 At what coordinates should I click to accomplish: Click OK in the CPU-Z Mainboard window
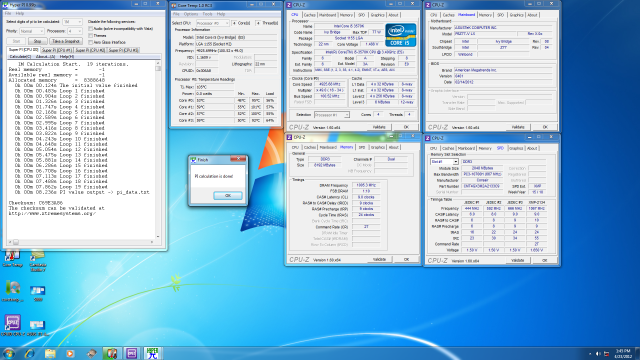click(x=545, y=127)
